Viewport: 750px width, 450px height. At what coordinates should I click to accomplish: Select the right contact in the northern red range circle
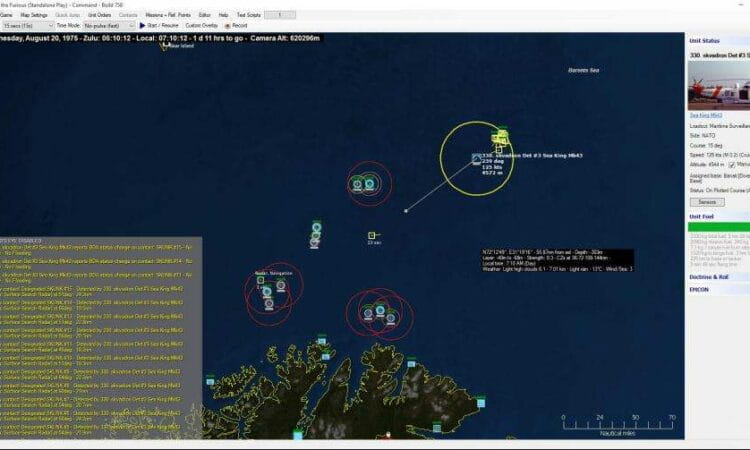click(x=369, y=184)
